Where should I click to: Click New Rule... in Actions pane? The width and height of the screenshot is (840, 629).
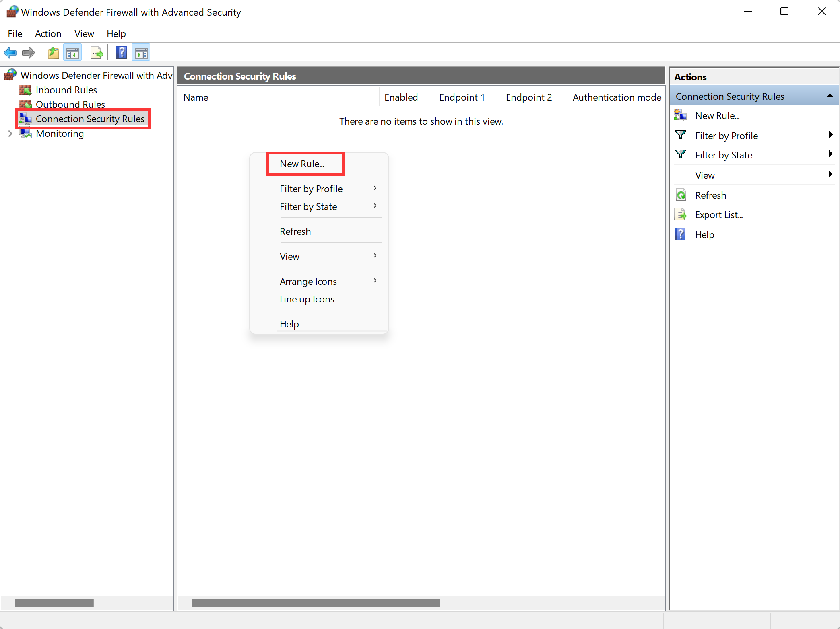click(717, 116)
